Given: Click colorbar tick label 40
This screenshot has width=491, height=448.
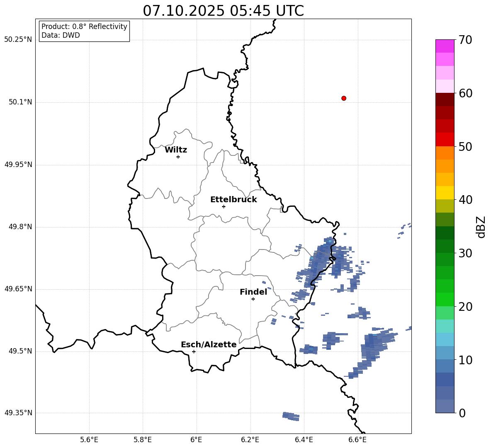Looking at the screenshot, I should pos(465,200).
